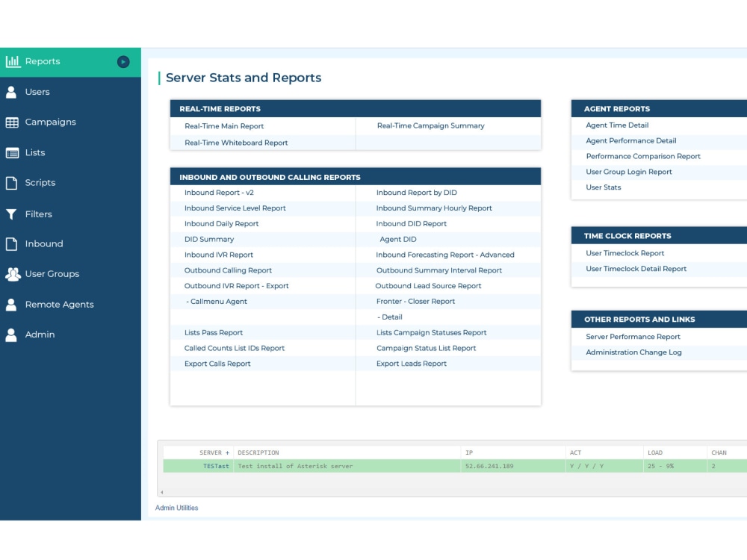747x560 pixels.
Task: Open the Real-Time Main Report
Action: (223, 126)
